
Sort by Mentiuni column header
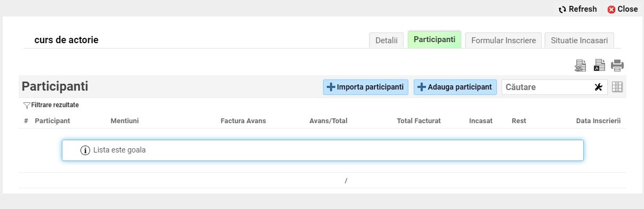pos(125,121)
